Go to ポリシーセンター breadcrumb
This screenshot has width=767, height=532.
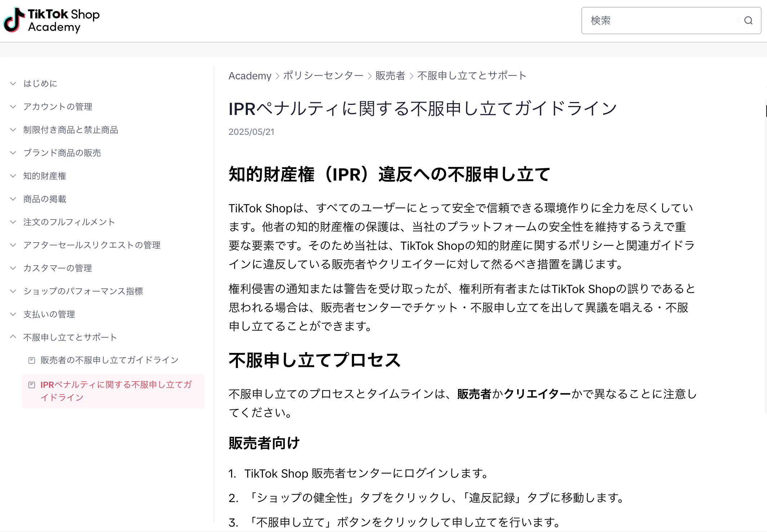(x=323, y=76)
